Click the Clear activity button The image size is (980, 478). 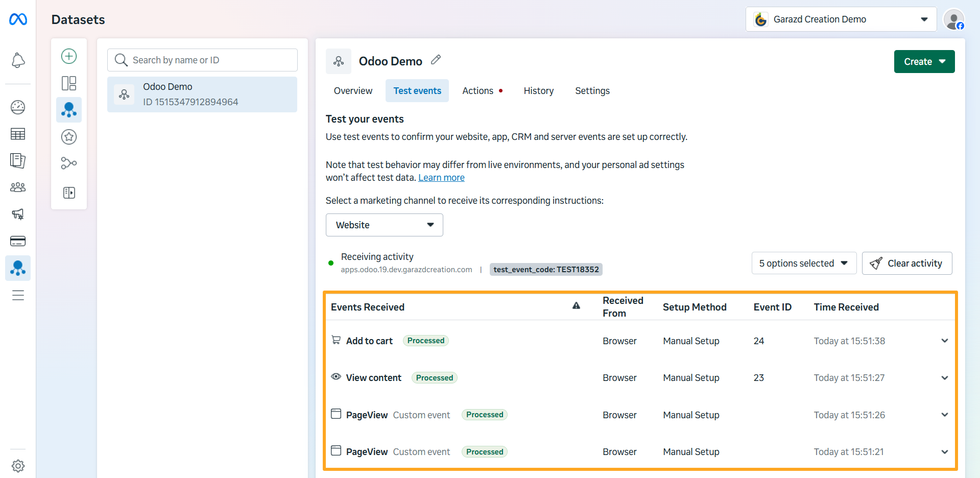pos(907,264)
